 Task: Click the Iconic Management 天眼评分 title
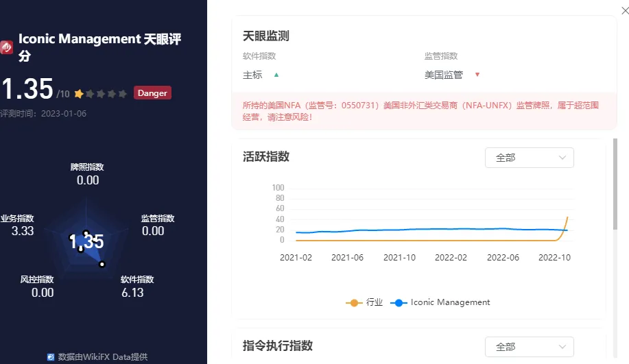click(99, 47)
